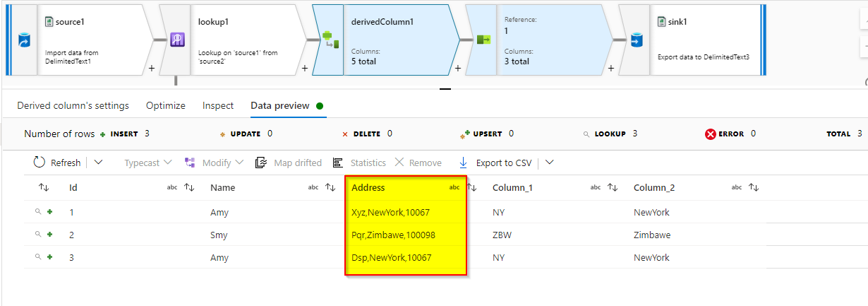The image size is (868, 306).
Task: Click the Statistics button
Action: [x=358, y=163]
